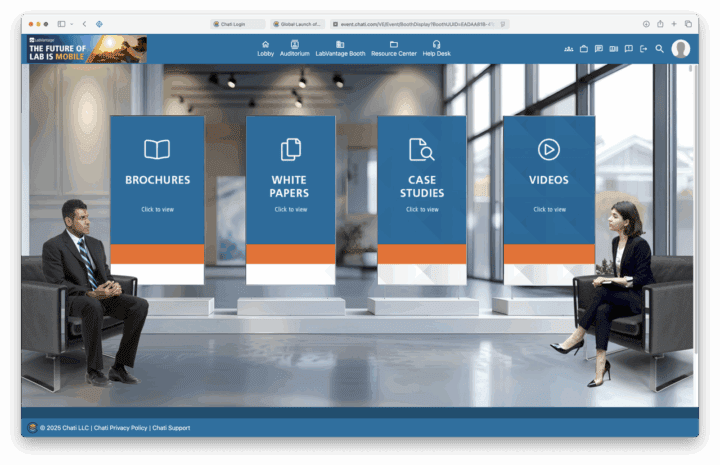Open the Case Studies banner
Viewport: 720px width, 465px height.
pyautogui.click(x=421, y=185)
